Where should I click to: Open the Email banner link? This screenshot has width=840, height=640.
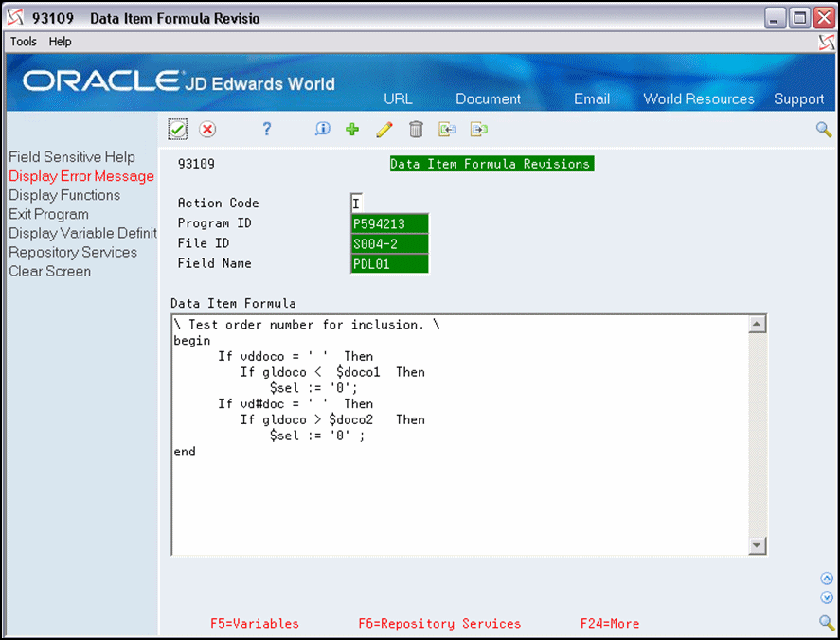pyautogui.click(x=592, y=98)
